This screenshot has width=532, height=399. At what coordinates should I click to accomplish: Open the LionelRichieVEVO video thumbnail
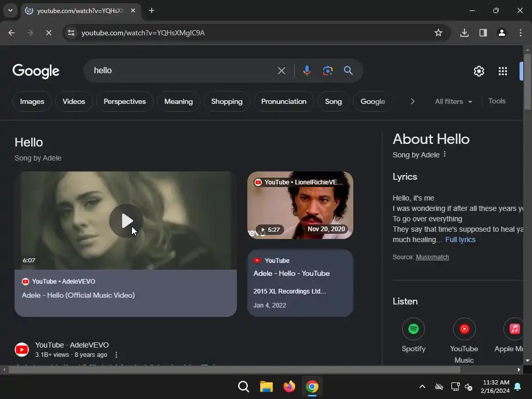coord(300,205)
